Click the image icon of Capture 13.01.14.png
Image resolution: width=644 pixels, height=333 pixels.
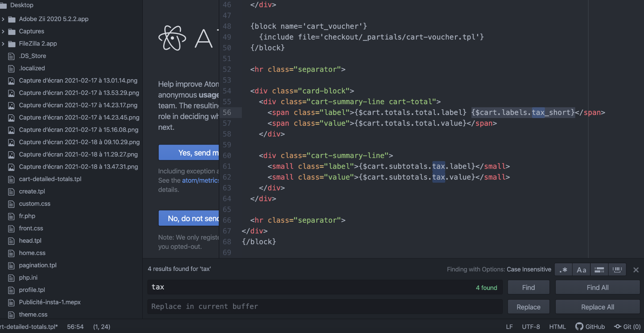pyautogui.click(x=11, y=81)
